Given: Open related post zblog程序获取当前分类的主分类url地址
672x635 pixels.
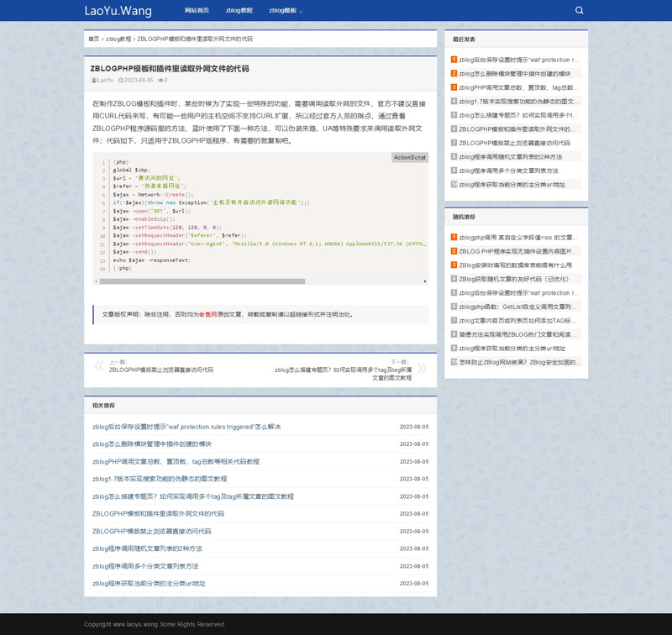Looking at the screenshot, I should [x=149, y=584].
